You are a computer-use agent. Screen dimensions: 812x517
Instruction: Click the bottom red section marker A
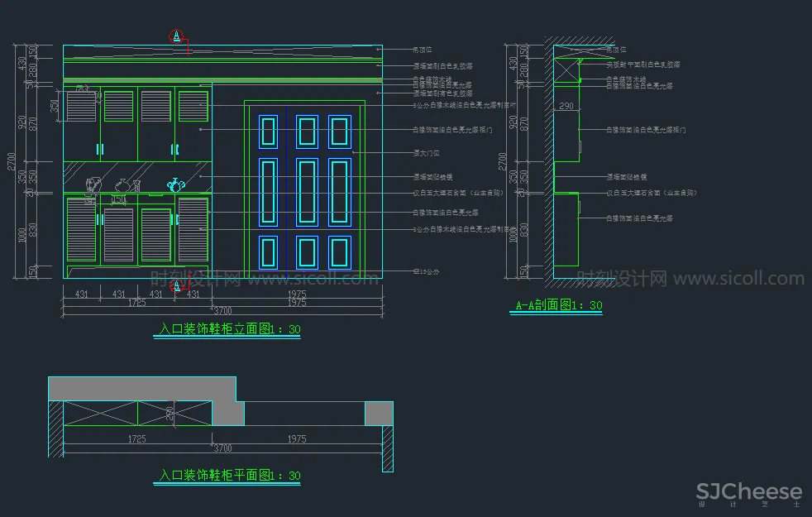[175, 286]
